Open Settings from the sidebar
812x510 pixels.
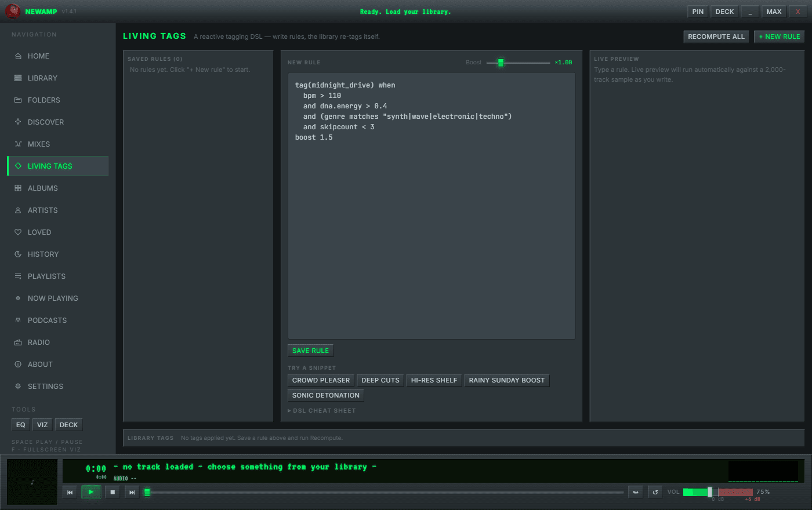point(57,387)
